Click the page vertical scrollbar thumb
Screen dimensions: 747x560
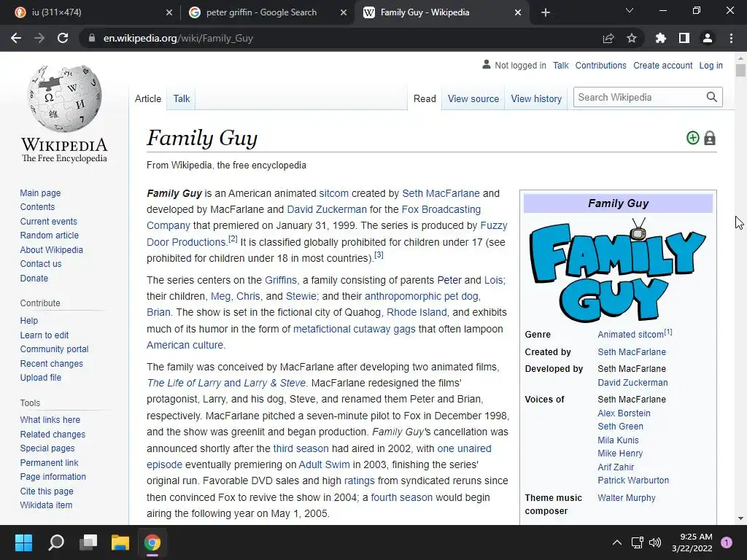click(x=740, y=71)
